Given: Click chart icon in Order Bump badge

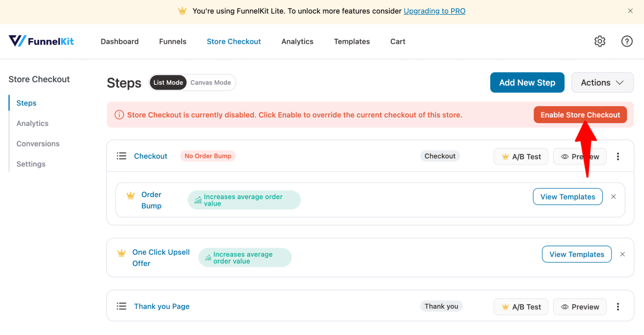Looking at the screenshot, I should coord(198,200).
